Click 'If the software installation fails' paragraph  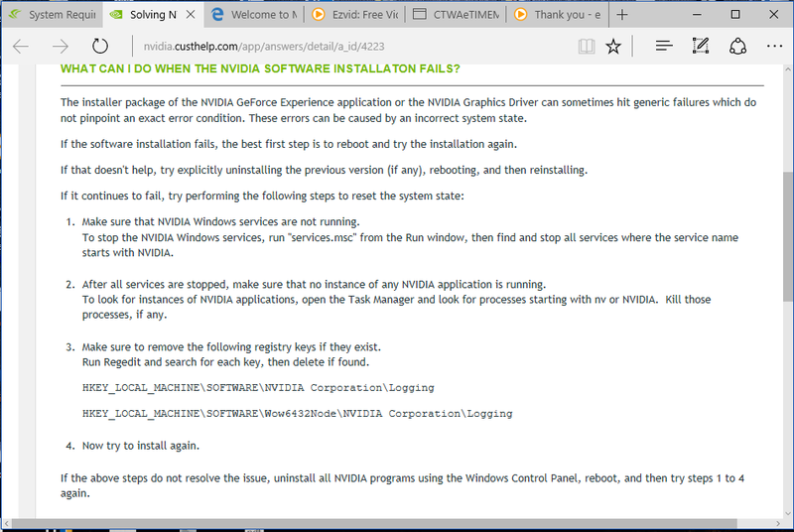click(x=289, y=144)
